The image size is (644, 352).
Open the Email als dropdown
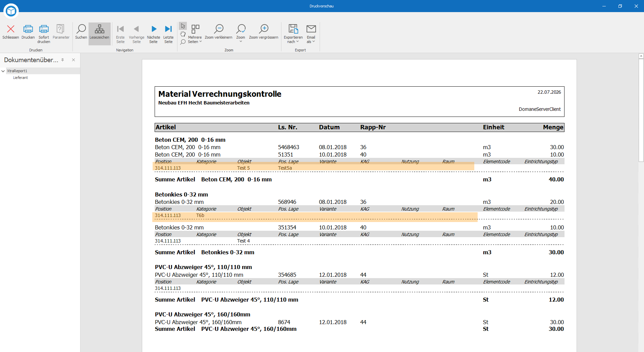[x=311, y=34]
